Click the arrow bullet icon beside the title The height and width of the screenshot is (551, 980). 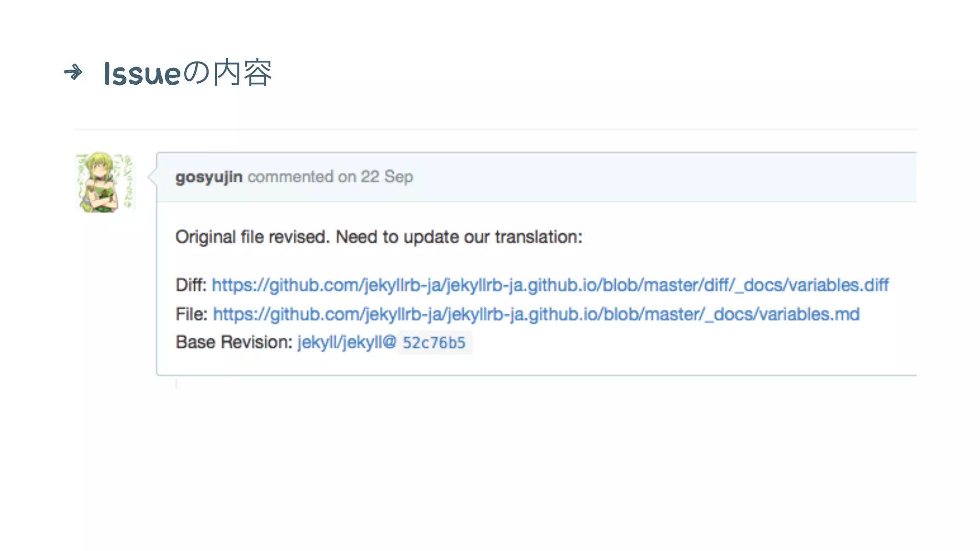pyautogui.click(x=73, y=72)
